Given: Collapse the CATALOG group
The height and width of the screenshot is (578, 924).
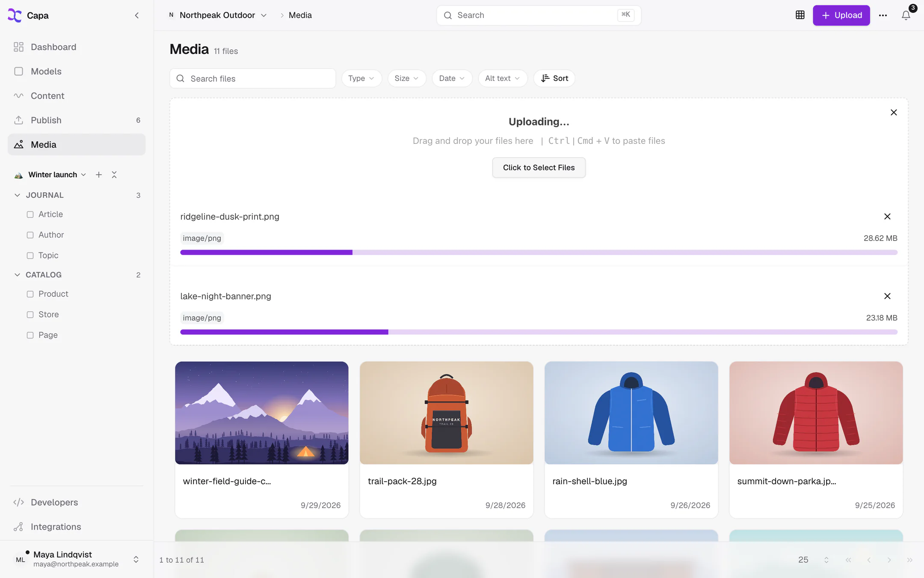Looking at the screenshot, I should coord(17,275).
